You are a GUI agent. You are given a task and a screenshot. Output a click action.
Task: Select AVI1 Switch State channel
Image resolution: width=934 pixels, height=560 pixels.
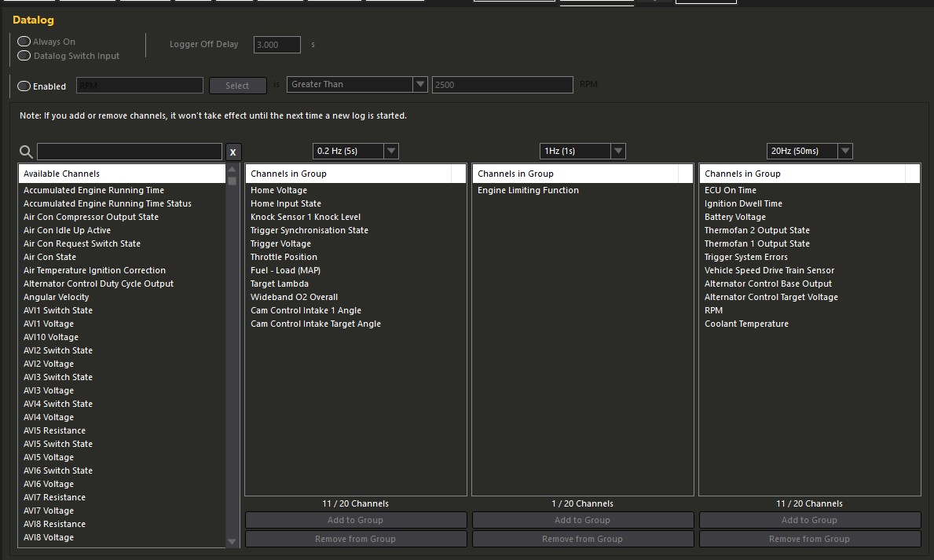(58, 310)
